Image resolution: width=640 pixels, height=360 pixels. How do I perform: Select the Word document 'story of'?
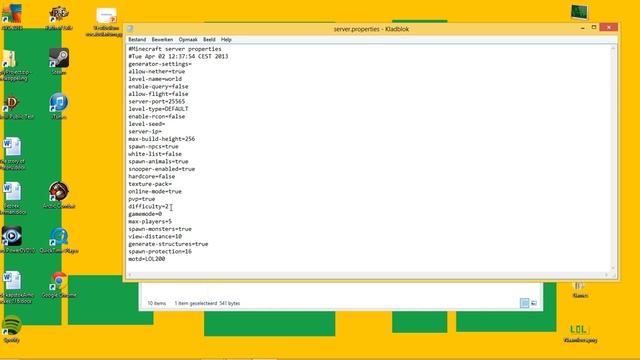point(12,153)
